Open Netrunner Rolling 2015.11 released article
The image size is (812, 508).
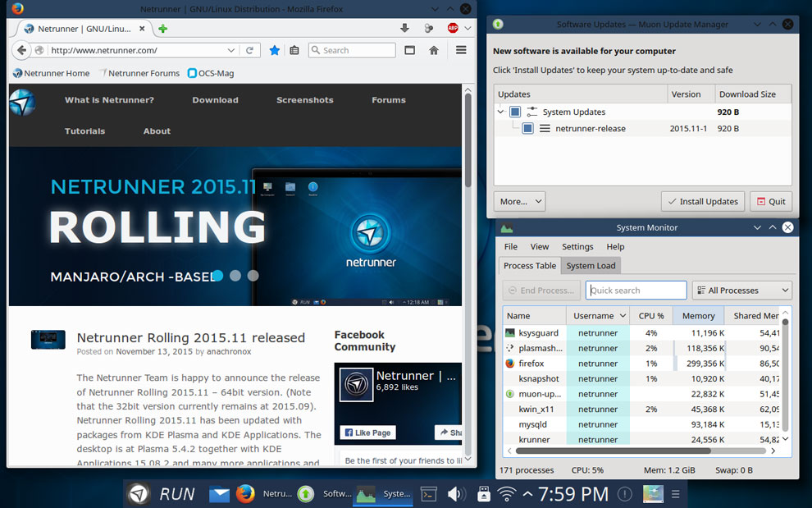click(190, 337)
